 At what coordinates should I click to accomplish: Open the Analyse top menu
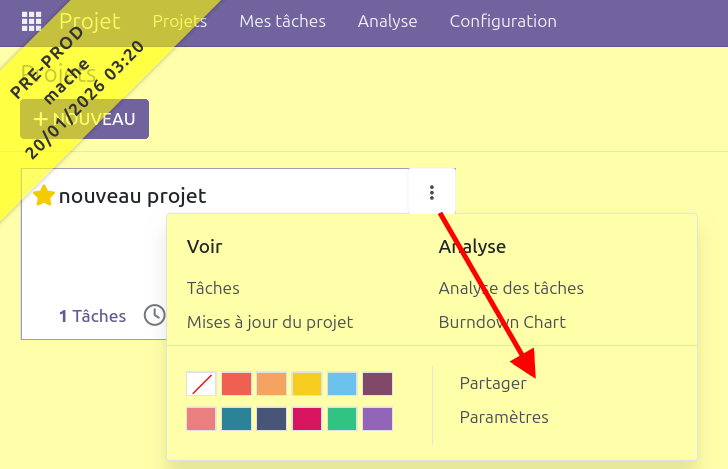pyautogui.click(x=387, y=21)
